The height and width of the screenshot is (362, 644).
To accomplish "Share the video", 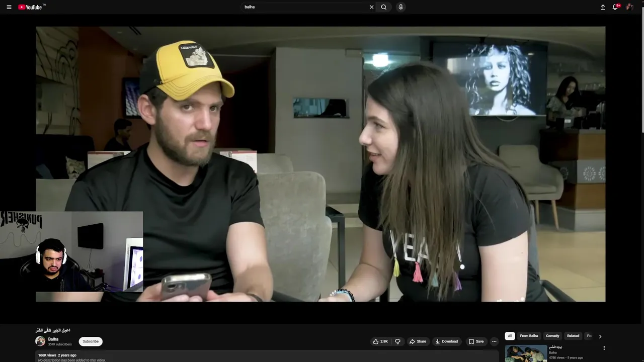I will click(x=418, y=341).
